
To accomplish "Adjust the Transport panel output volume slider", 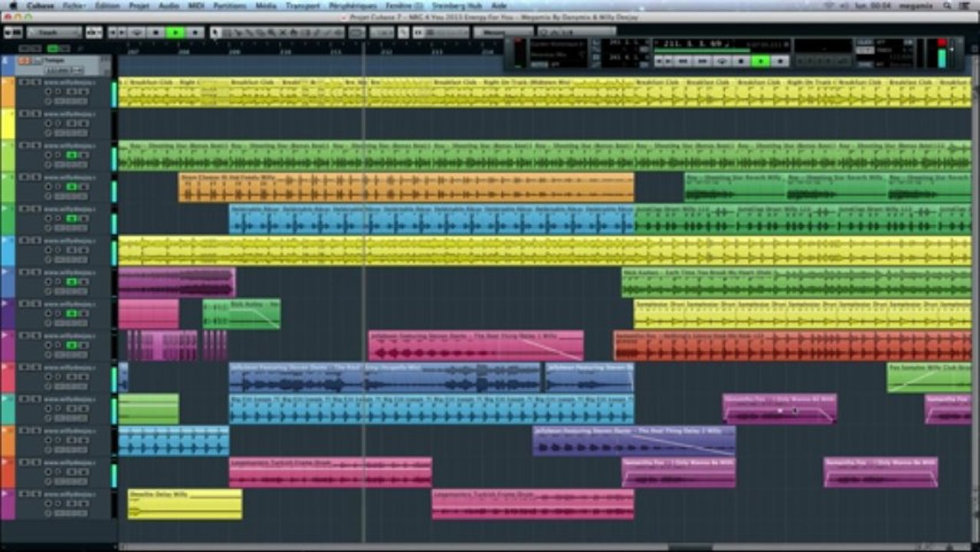I will coord(952,54).
